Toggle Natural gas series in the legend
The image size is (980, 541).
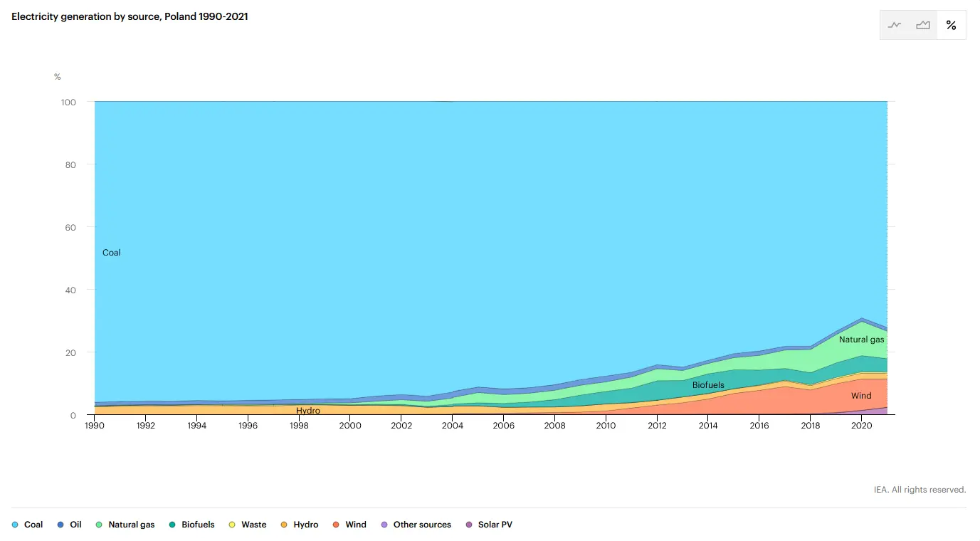[125, 525]
